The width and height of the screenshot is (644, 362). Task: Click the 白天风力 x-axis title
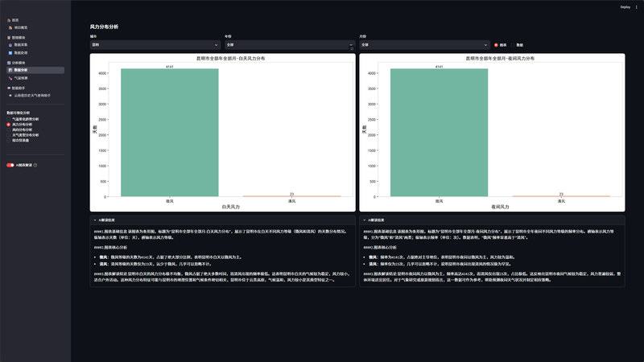(x=230, y=207)
